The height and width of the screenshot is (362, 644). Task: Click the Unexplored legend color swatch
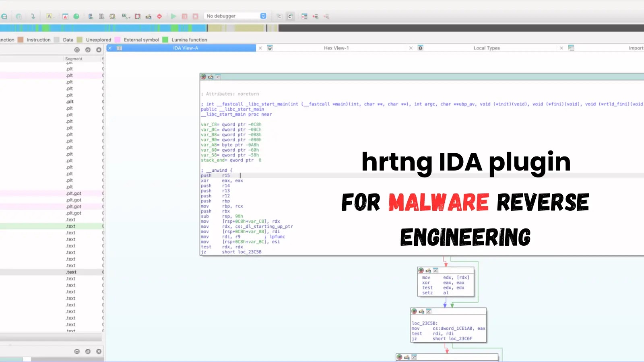(x=80, y=40)
